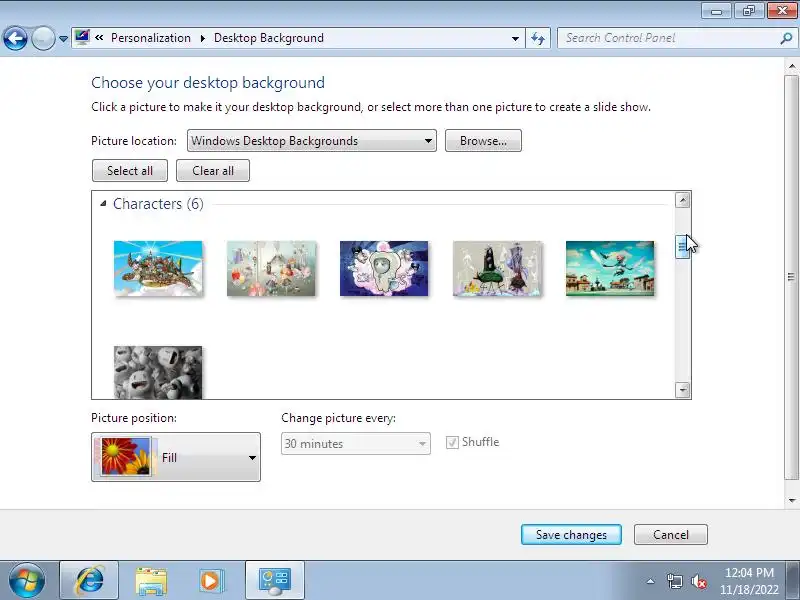Click the Browse... button
The image size is (800, 600).
coord(483,140)
